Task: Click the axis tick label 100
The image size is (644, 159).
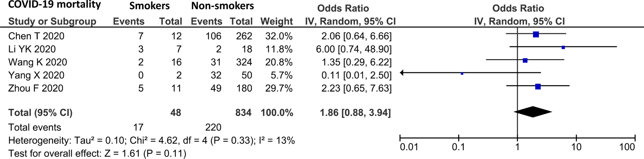Action: [x=627, y=147]
